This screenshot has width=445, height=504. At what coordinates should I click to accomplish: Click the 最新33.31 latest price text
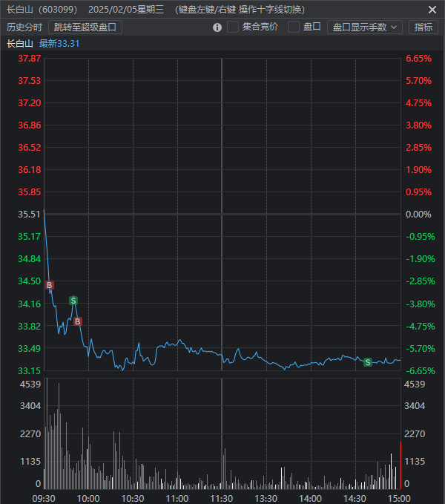click(x=59, y=44)
